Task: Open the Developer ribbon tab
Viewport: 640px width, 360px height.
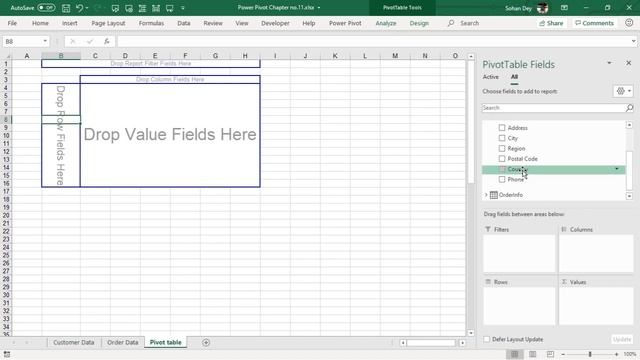Action: 276,23
